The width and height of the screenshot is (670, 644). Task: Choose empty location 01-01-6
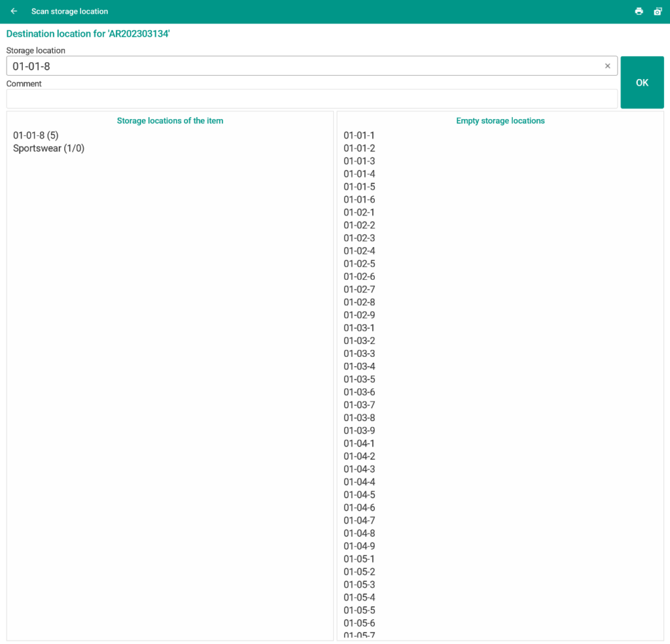click(x=359, y=199)
